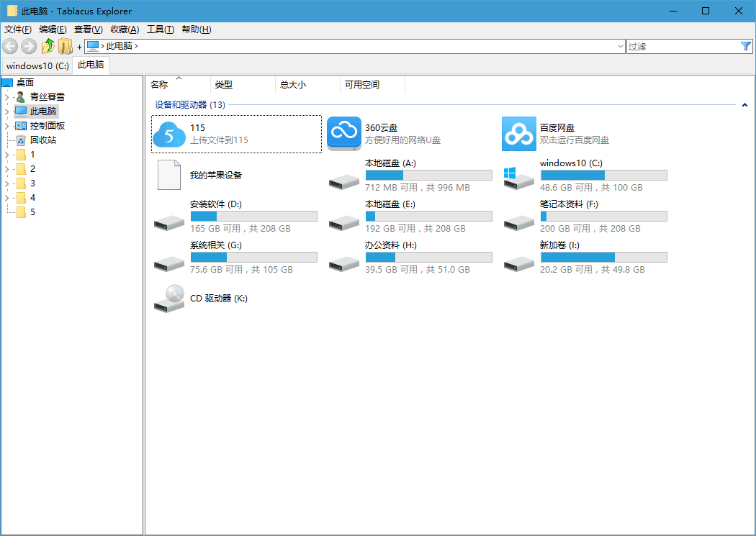Select the 办公资料 (H:) drive icon
The image size is (756, 536).
[x=344, y=264]
